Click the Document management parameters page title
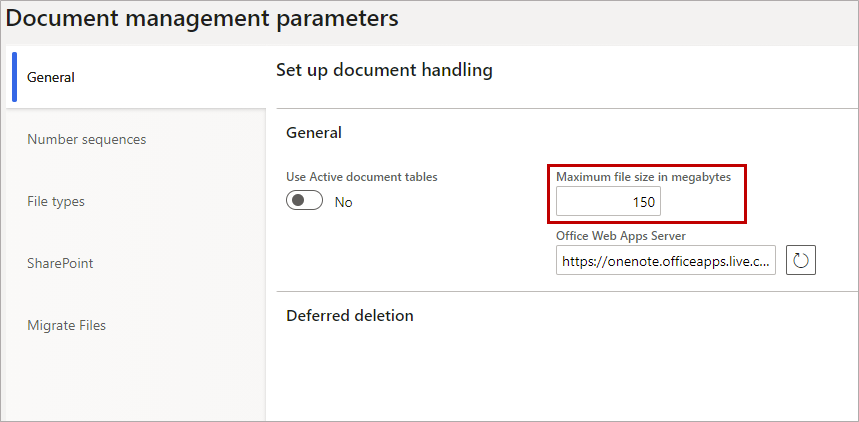The image size is (859, 422). (202, 18)
